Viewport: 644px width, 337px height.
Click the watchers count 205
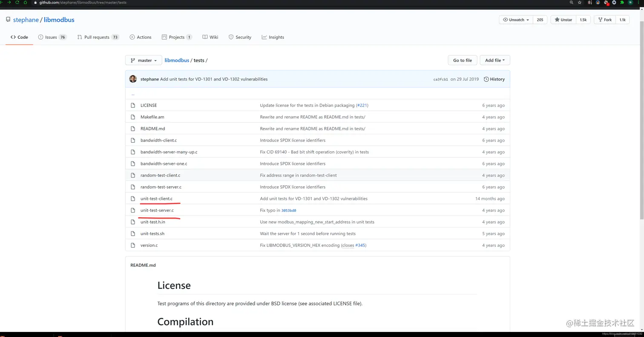click(540, 20)
